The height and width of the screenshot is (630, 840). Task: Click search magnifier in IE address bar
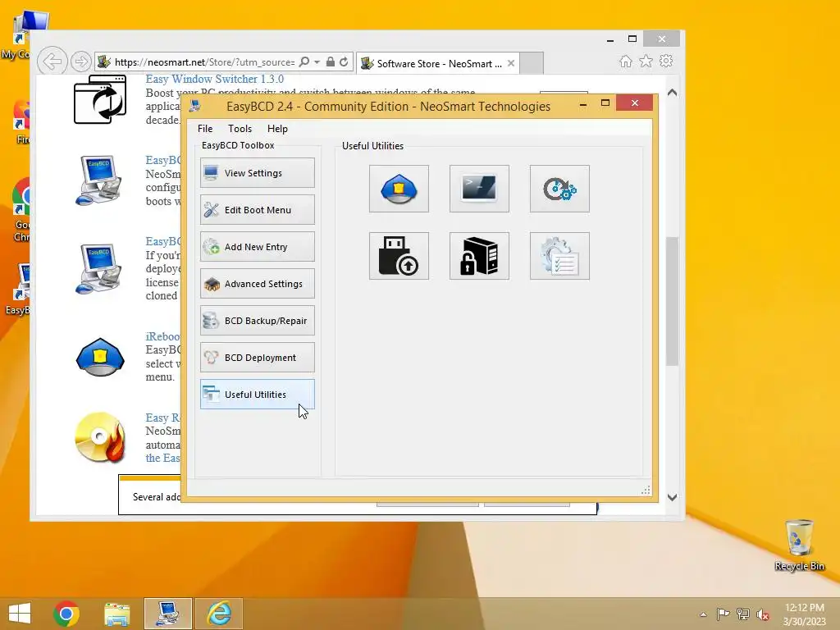coord(304,62)
